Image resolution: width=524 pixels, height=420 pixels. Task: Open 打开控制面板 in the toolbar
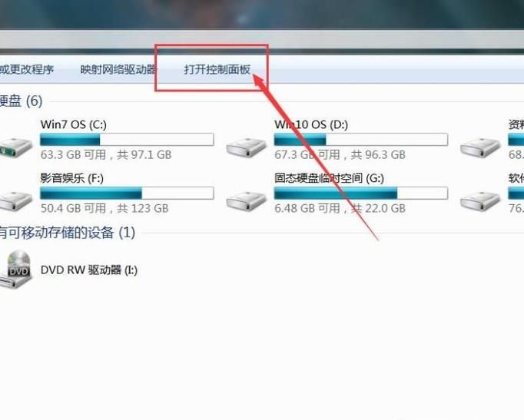(x=217, y=69)
